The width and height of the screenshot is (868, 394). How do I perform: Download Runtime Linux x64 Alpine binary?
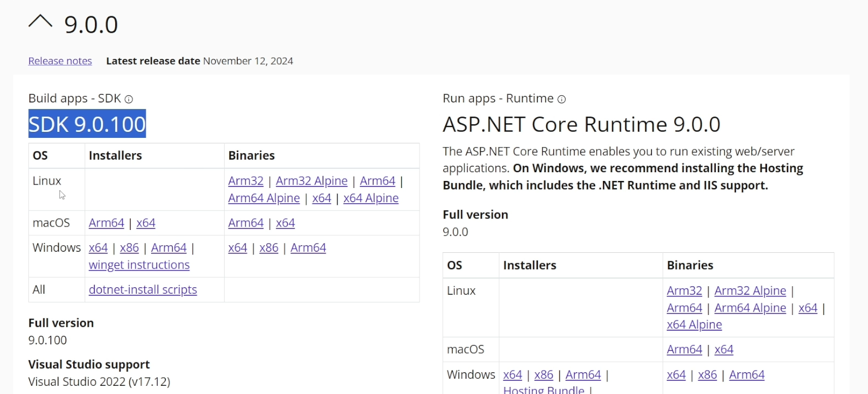[694, 325]
